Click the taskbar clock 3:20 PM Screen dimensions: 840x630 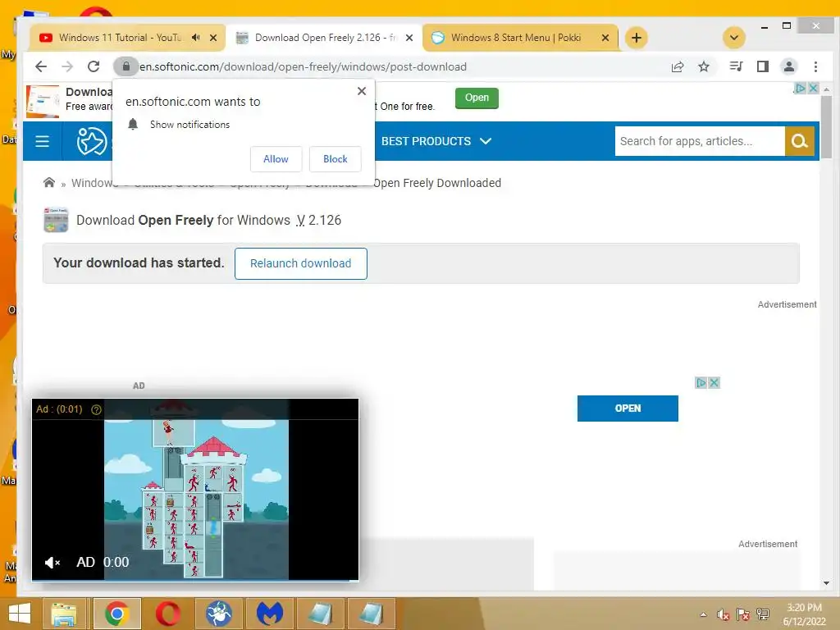pyautogui.click(x=804, y=608)
